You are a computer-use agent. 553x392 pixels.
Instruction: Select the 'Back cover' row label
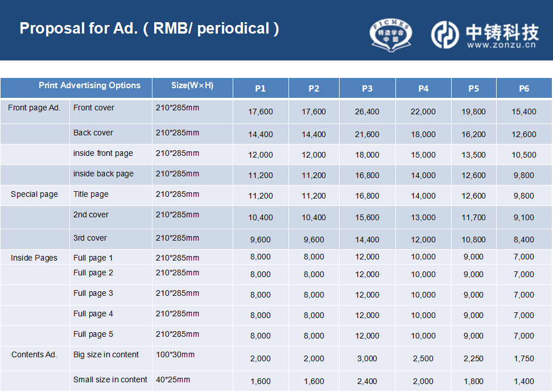click(x=93, y=133)
